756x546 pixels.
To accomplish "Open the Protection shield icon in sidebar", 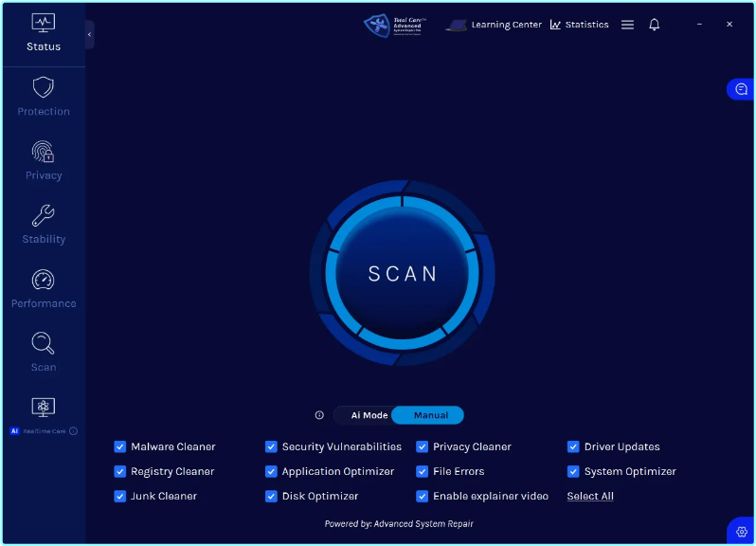I will (x=44, y=88).
